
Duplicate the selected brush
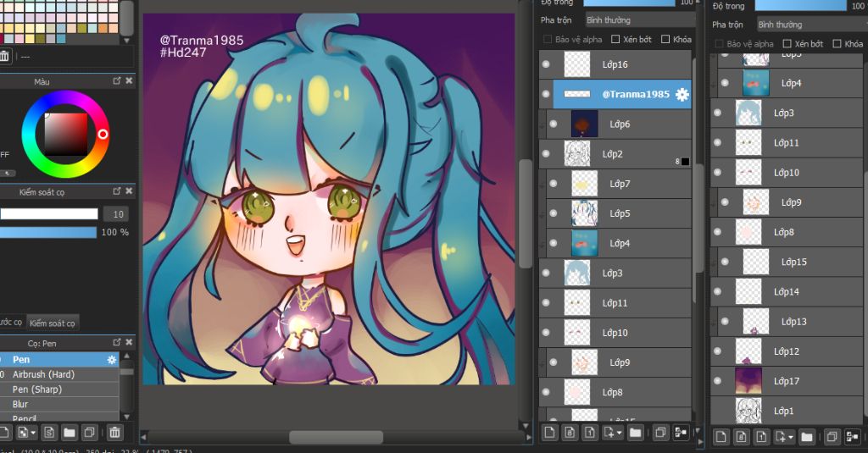pos(89,433)
